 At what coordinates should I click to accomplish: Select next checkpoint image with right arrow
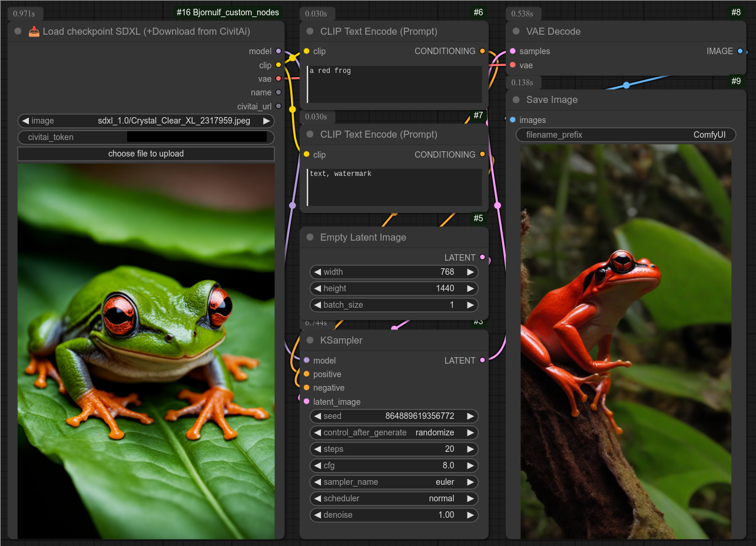click(267, 121)
